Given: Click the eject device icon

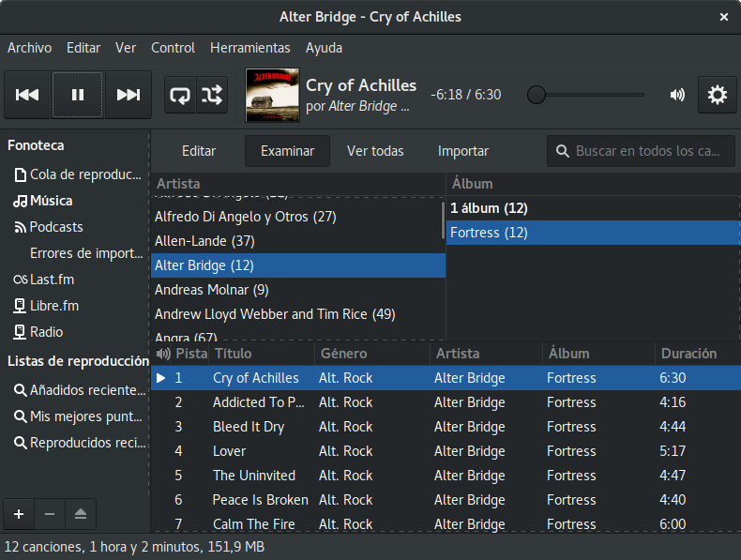Looking at the screenshot, I should point(81,514).
